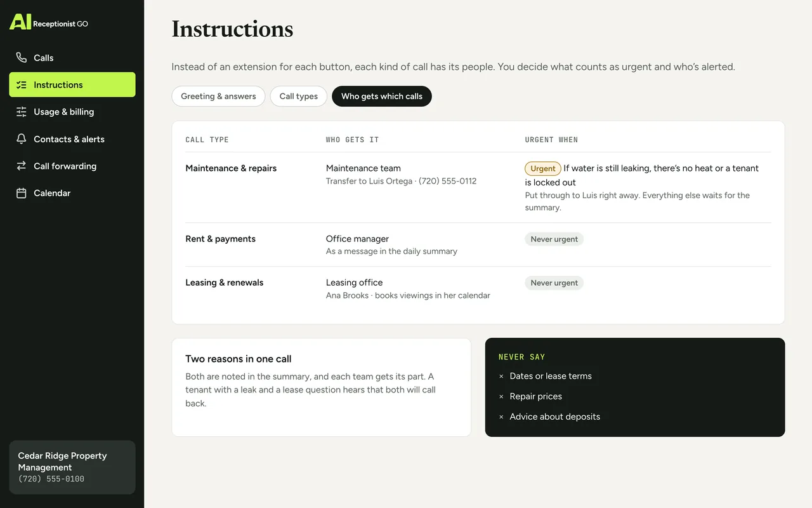Click the URGENT WHEN column header
Viewport: 812px width, 508px height.
coord(551,140)
